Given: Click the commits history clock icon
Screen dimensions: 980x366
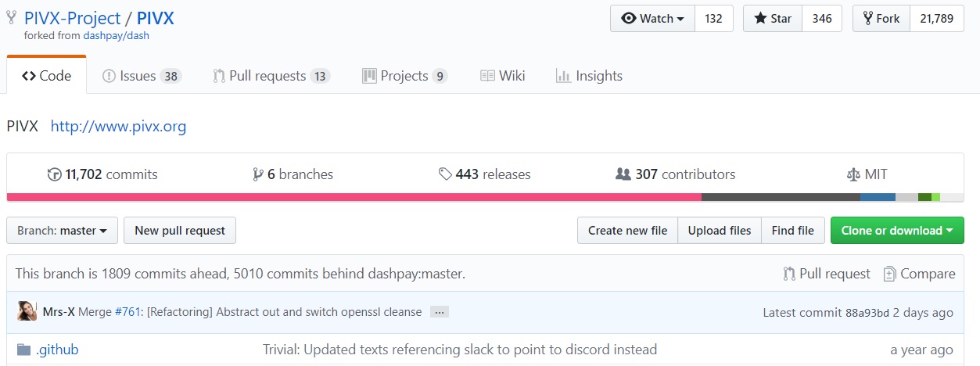Looking at the screenshot, I should tap(55, 174).
